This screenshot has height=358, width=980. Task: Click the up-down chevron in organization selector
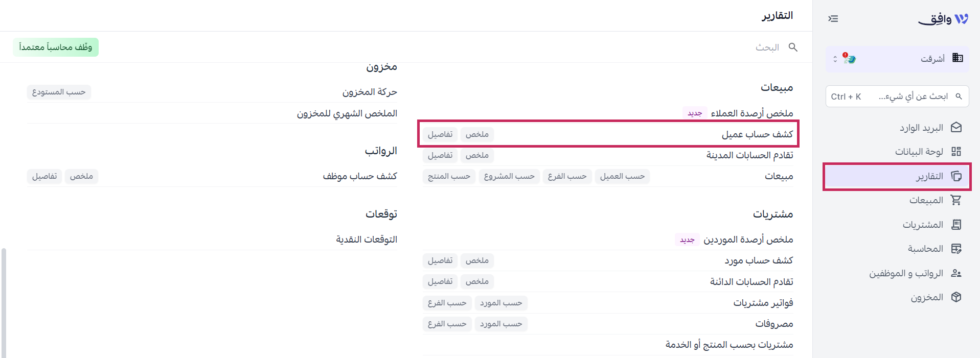point(835,59)
